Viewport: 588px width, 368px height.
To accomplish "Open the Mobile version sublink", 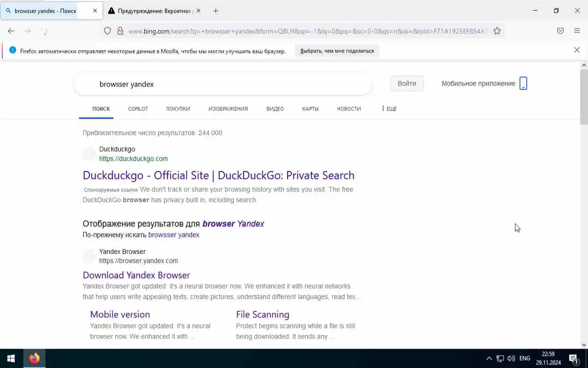I will 120,315.
